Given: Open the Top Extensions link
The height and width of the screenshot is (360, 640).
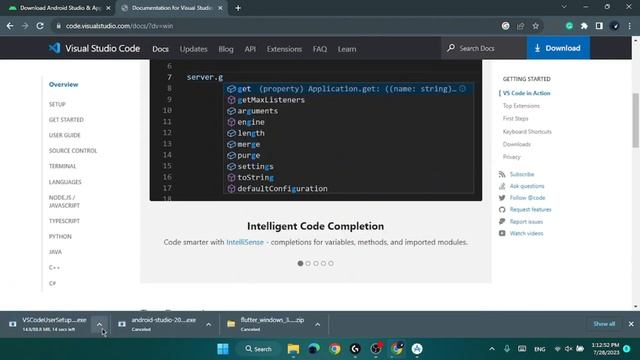Looking at the screenshot, I should (x=521, y=106).
